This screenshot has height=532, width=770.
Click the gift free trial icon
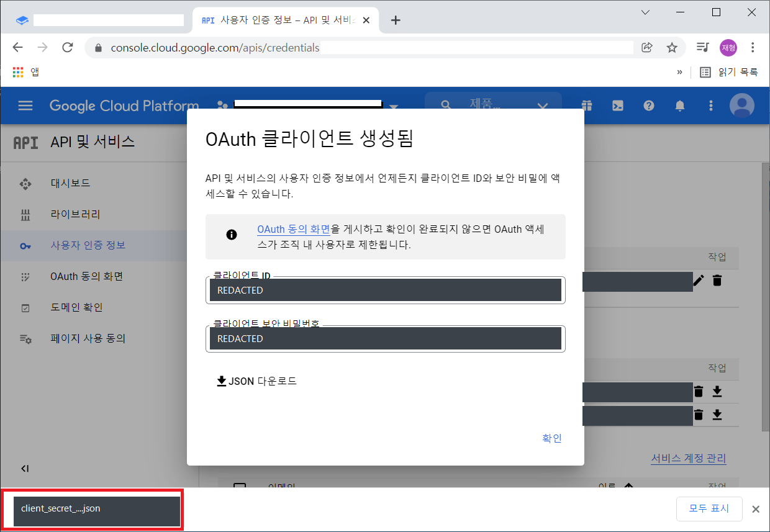[587, 106]
